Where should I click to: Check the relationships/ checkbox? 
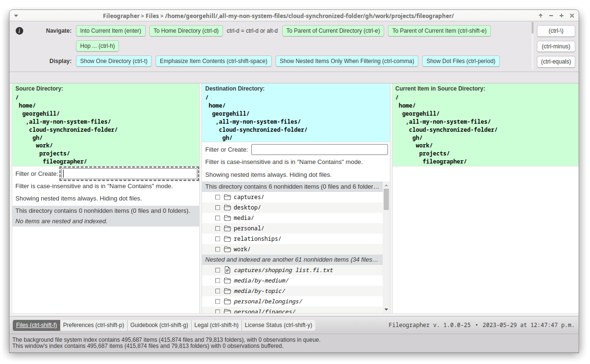pyautogui.click(x=218, y=239)
